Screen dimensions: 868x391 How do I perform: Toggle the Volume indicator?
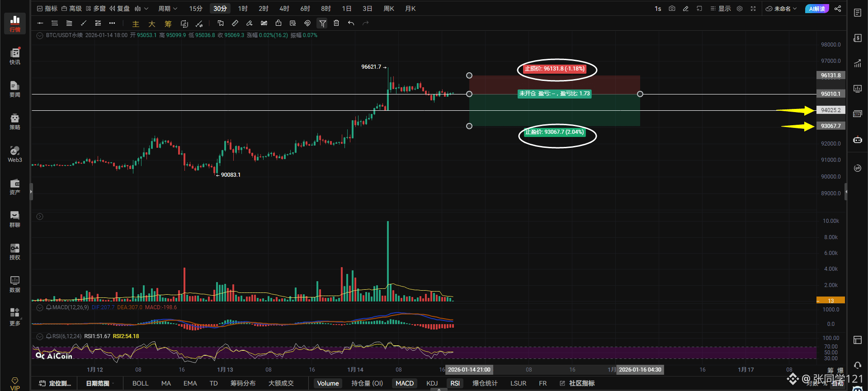click(x=328, y=383)
